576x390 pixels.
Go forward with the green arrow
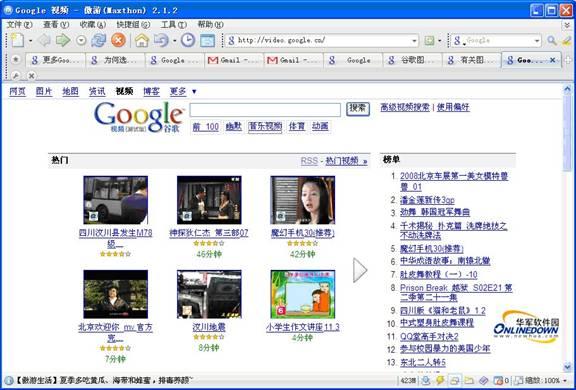[x=63, y=40]
